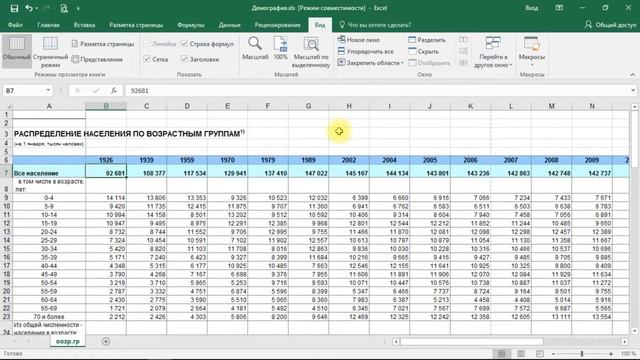Viewport: 640px width, 360px height.
Task: Click the Save icon in quick access toolbar
Action: [x=14, y=8]
